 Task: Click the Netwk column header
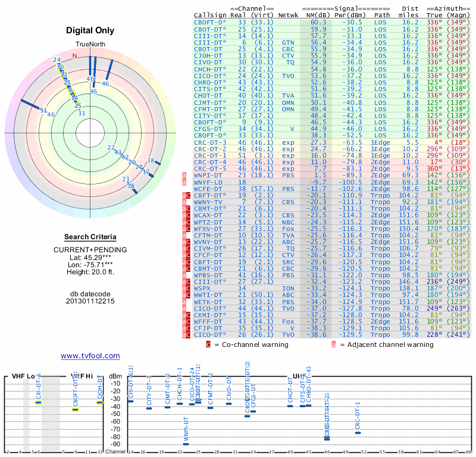click(288, 15)
